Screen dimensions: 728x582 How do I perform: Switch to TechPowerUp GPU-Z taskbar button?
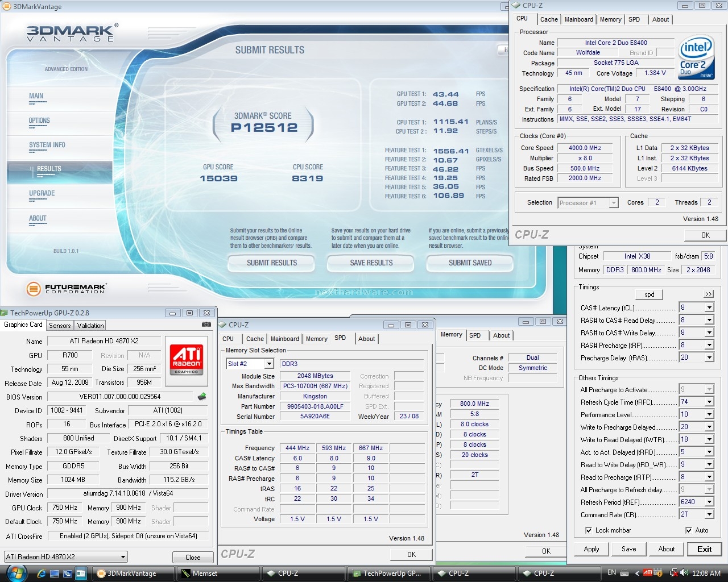click(390, 573)
